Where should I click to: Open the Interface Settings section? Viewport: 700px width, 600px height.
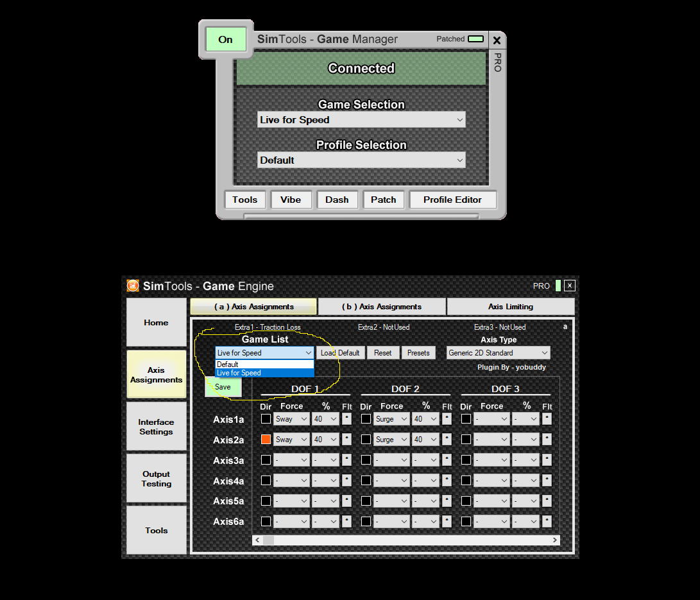[x=156, y=427]
